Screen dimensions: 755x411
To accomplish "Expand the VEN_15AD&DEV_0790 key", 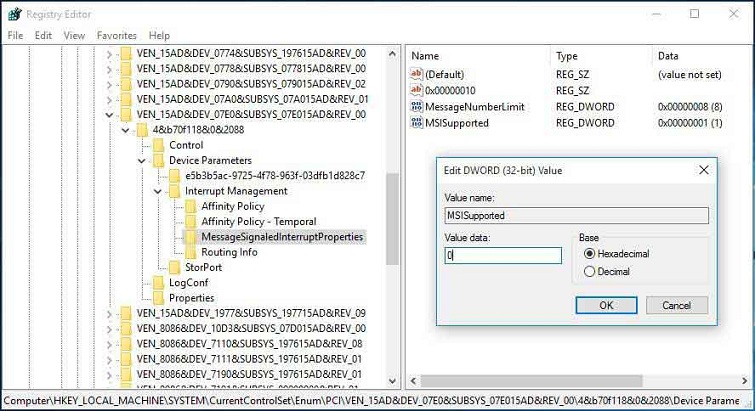I will pyautogui.click(x=109, y=85).
